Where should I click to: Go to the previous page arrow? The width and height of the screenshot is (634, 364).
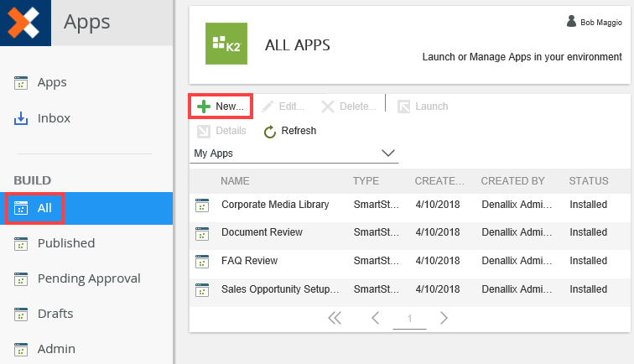(x=375, y=319)
